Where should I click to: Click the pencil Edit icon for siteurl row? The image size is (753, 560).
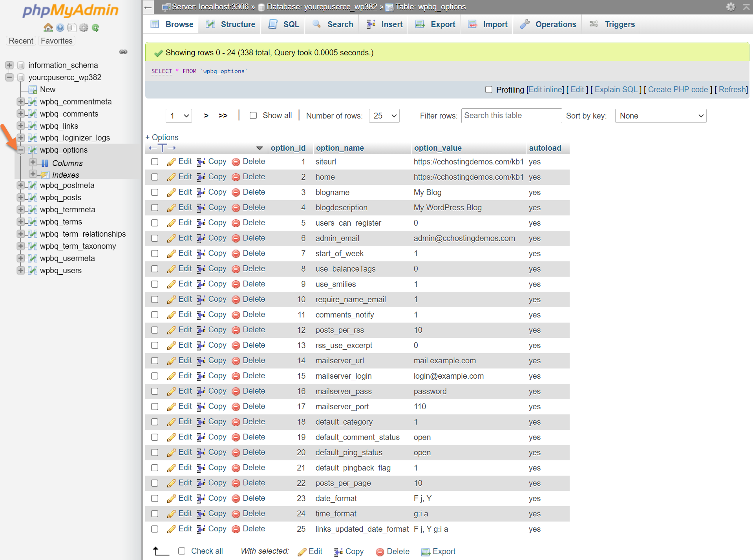pyautogui.click(x=172, y=162)
